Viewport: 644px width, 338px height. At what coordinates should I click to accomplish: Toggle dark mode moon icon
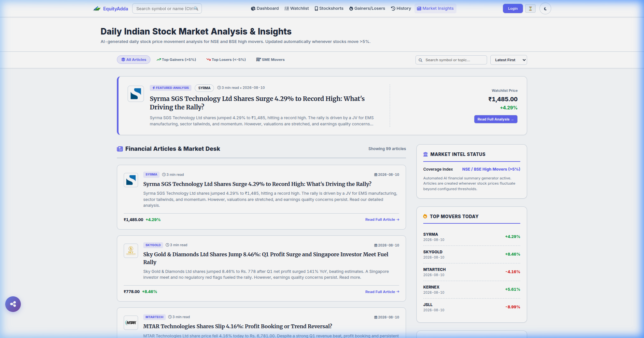click(x=545, y=8)
